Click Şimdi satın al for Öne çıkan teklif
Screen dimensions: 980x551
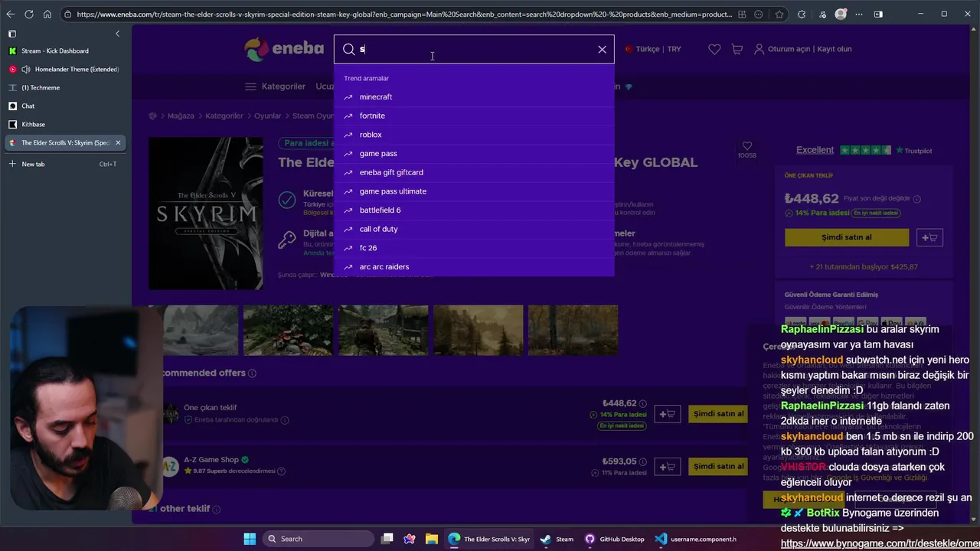[x=718, y=414]
